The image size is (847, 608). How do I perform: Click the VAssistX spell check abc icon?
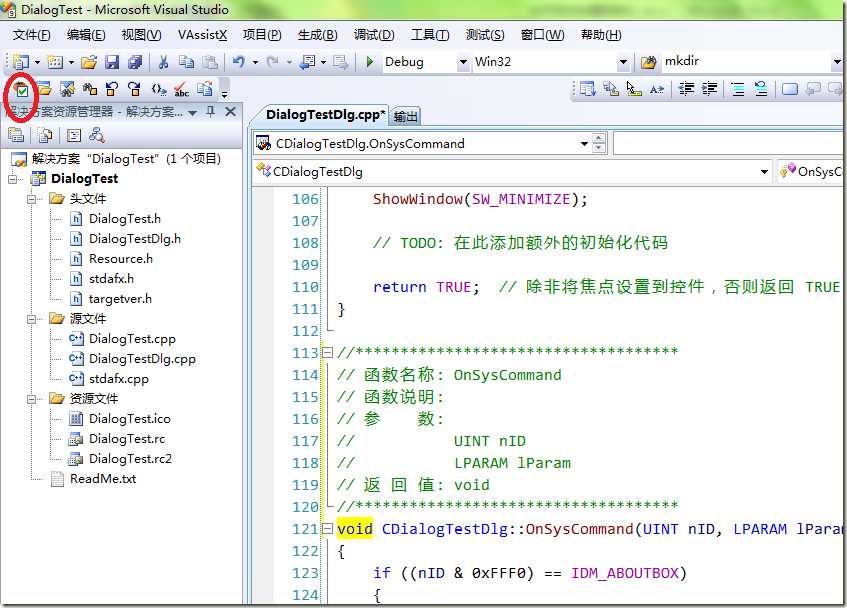tap(182, 90)
